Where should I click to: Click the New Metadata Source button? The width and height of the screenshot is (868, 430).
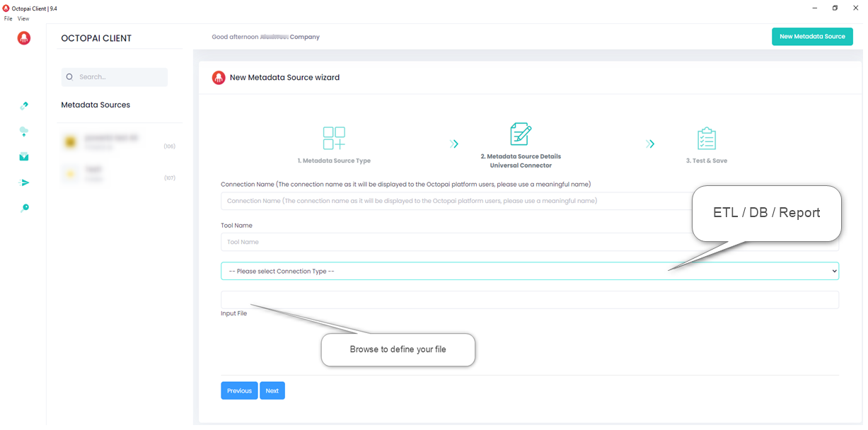tap(811, 37)
